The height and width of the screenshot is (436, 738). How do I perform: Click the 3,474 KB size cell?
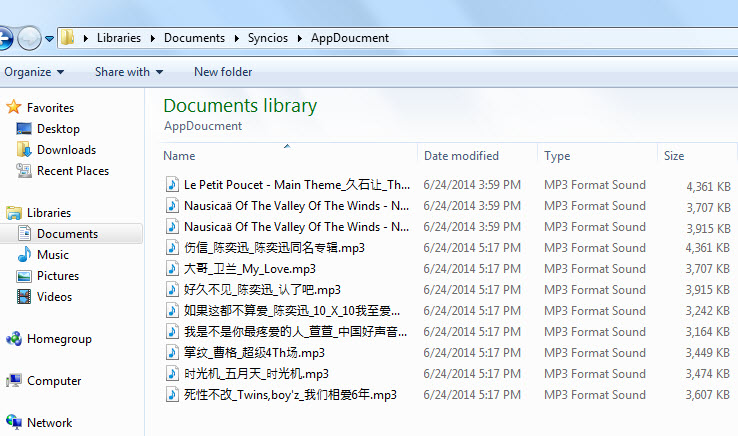pos(708,374)
